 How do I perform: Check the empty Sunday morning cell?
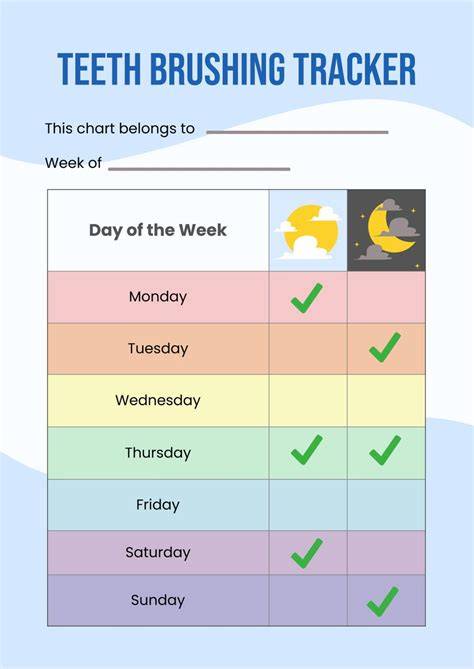point(308,600)
